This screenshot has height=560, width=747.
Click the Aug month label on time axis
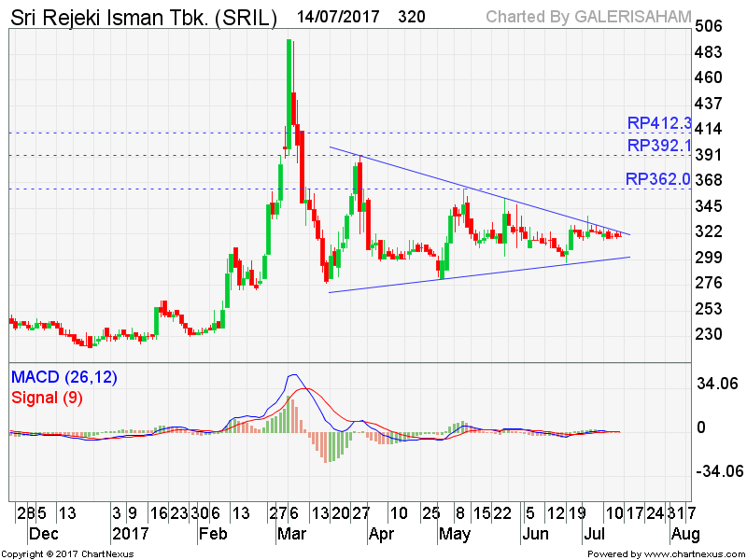(685, 535)
